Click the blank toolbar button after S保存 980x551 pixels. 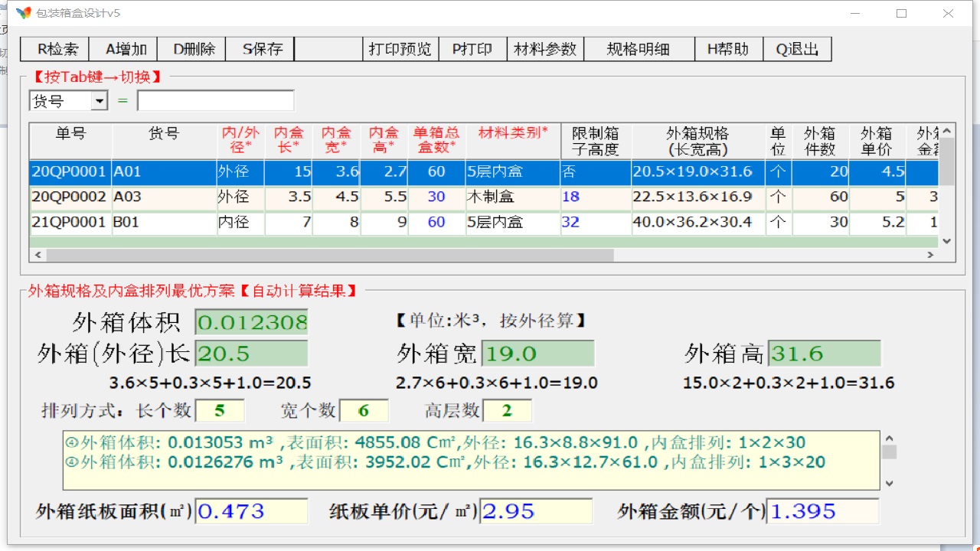click(x=328, y=49)
